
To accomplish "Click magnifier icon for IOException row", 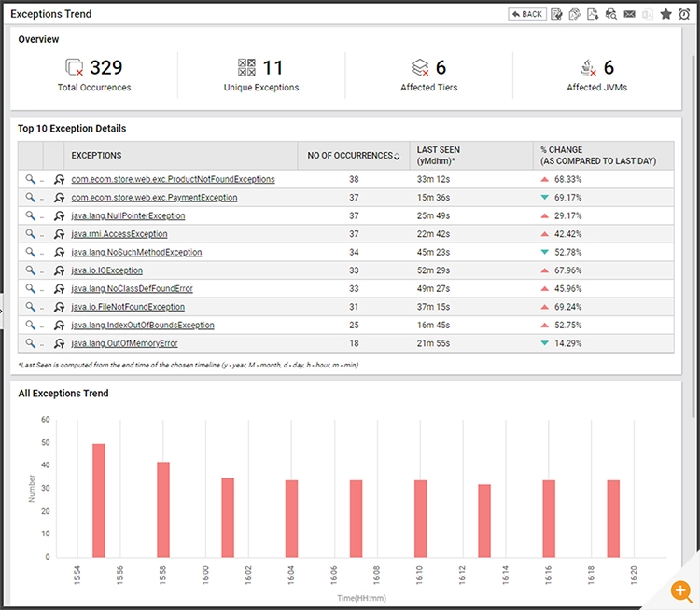I will tap(30, 270).
